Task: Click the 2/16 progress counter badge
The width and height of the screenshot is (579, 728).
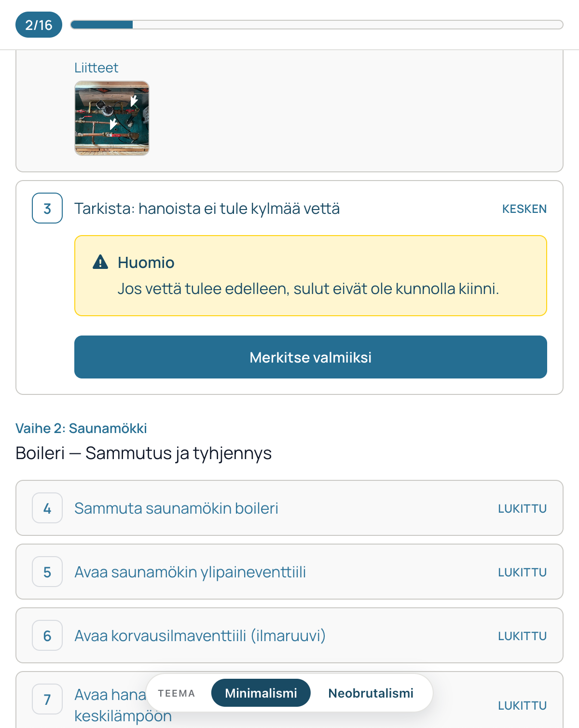Action: [39, 25]
